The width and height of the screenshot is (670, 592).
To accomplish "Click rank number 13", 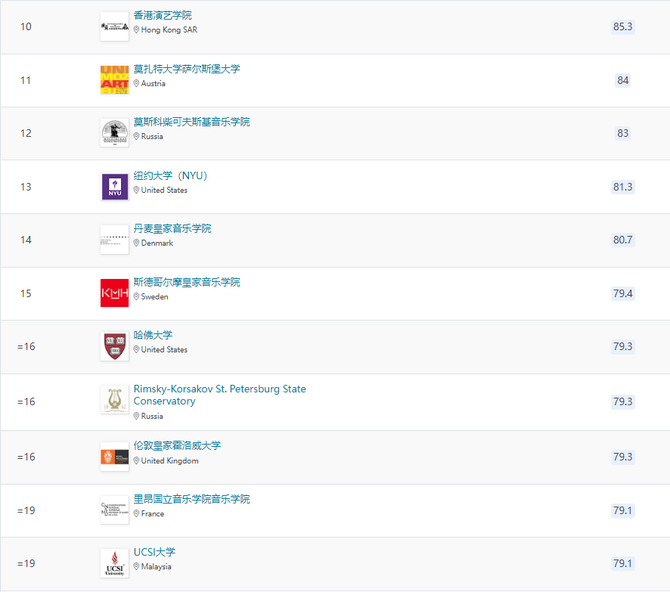I will point(26,187).
